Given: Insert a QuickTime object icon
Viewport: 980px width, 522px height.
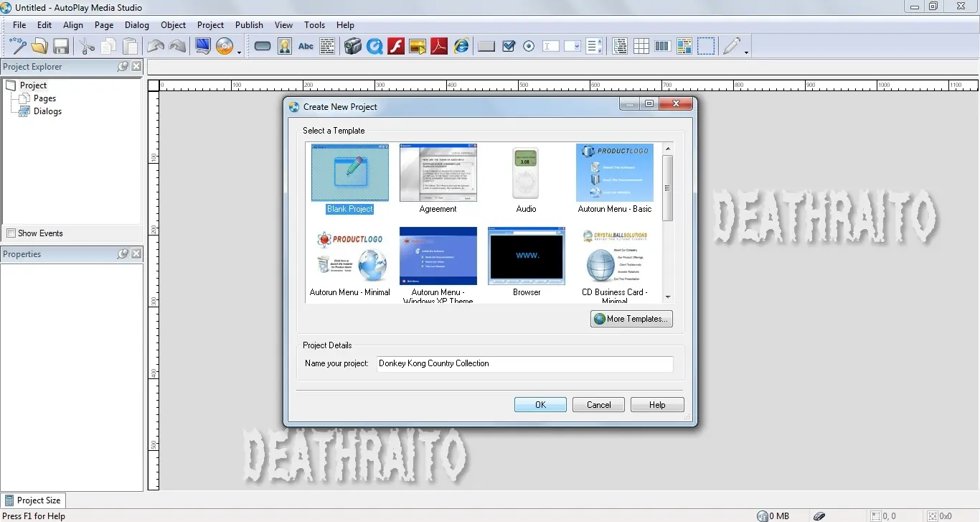Looking at the screenshot, I should (x=374, y=47).
